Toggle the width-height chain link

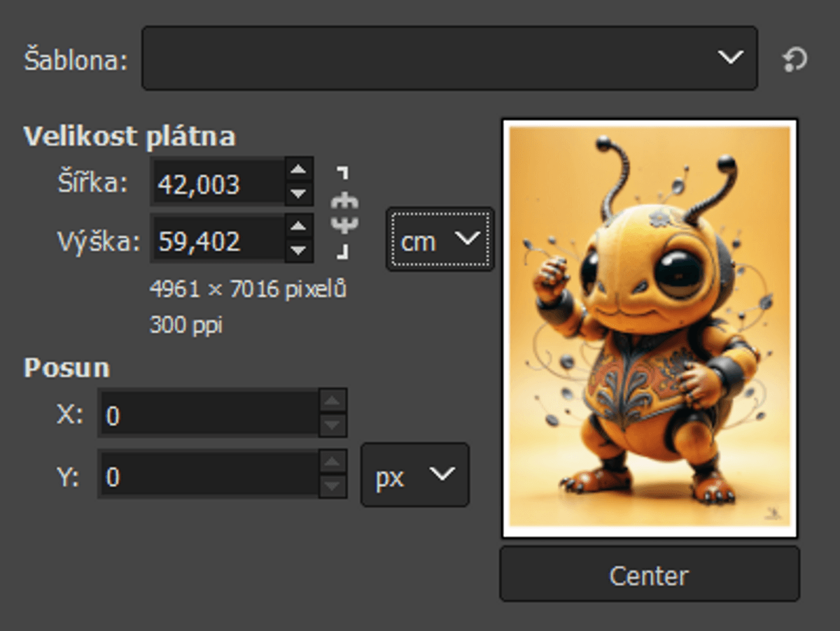tap(344, 213)
